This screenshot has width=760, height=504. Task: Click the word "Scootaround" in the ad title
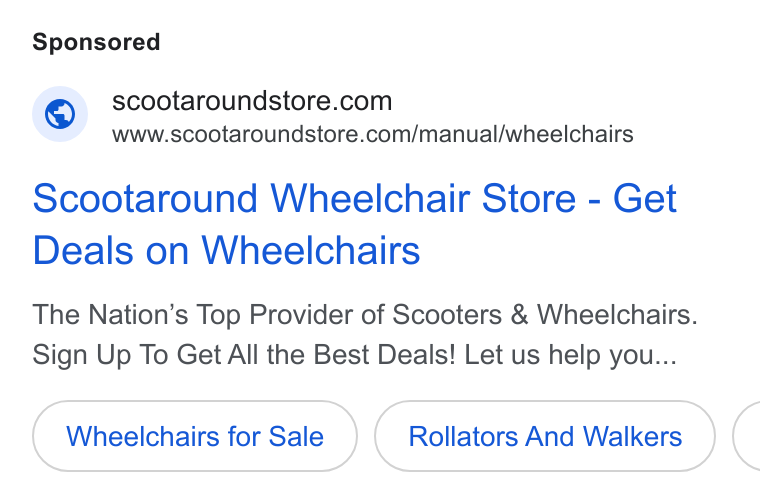pyautogui.click(x=145, y=198)
